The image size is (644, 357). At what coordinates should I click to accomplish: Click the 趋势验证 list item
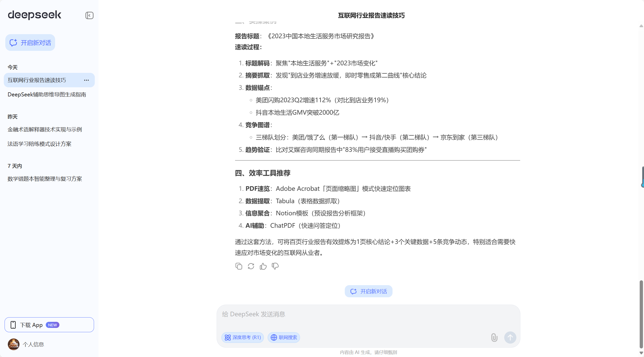pyautogui.click(x=336, y=150)
